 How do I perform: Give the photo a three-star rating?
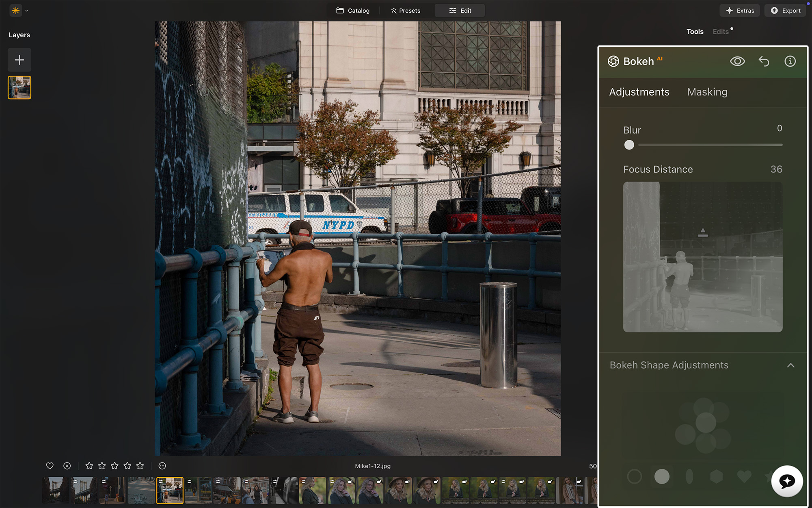(x=114, y=466)
